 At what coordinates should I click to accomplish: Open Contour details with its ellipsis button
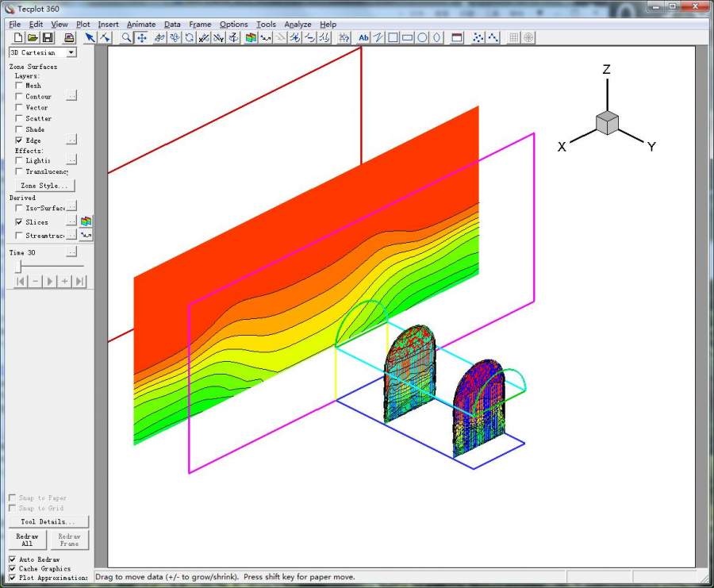(71, 96)
